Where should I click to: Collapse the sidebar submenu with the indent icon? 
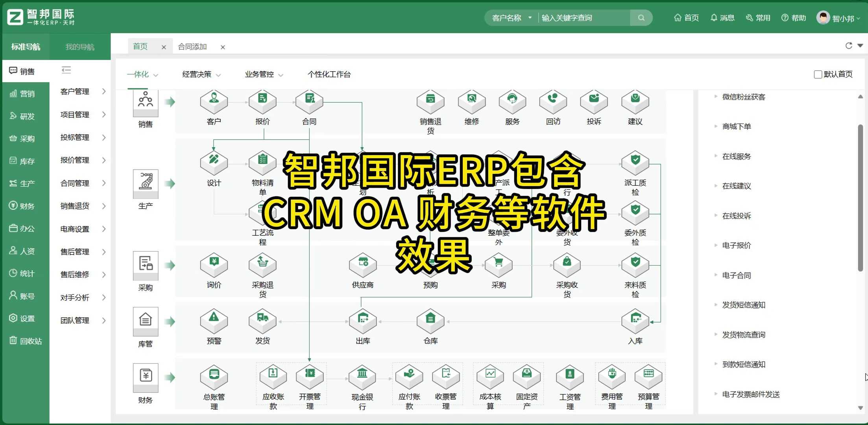tap(66, 70)
